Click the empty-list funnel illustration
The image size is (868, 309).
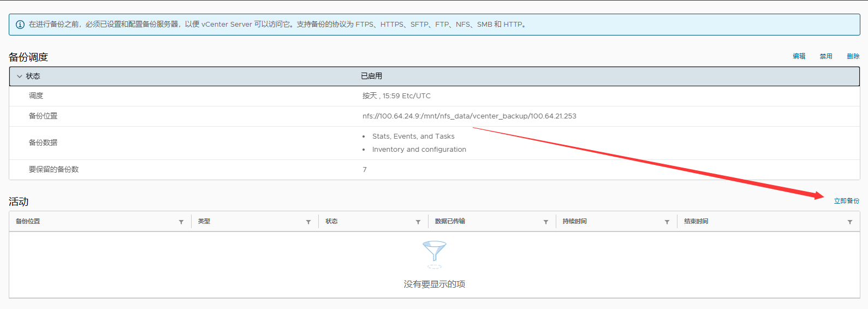[x=435, y=254]
